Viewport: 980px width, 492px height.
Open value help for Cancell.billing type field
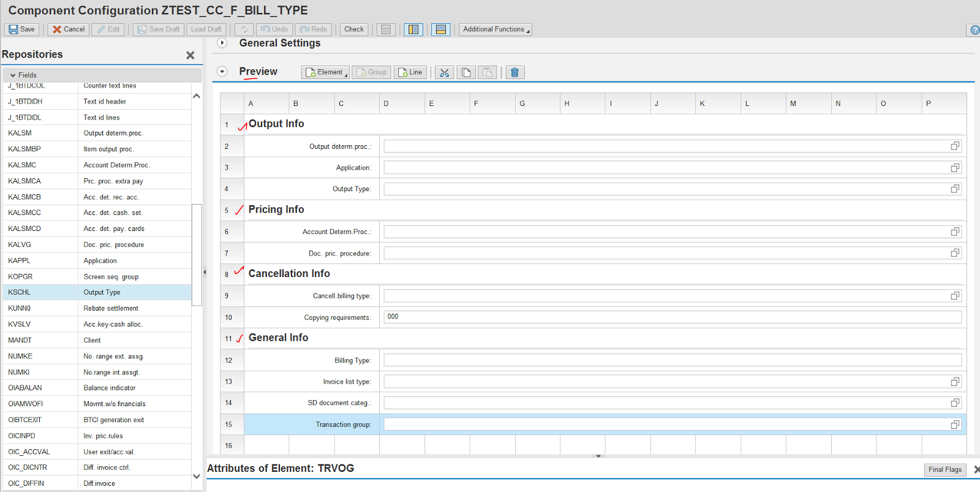click(955, 296)
